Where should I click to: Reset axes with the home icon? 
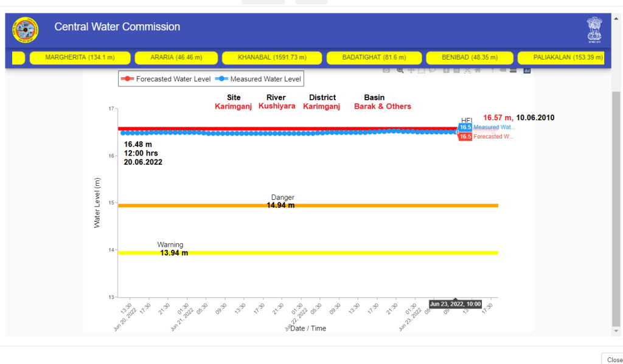(478, 70)
